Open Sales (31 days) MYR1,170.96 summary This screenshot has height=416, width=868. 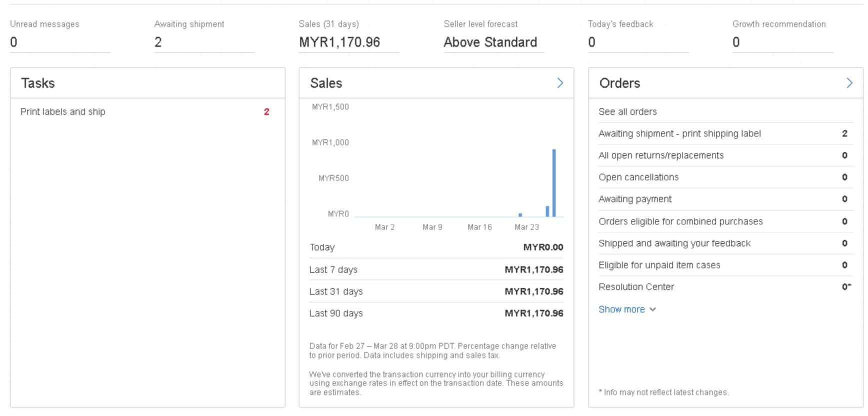pyautogui.click(x=339, y=42)
